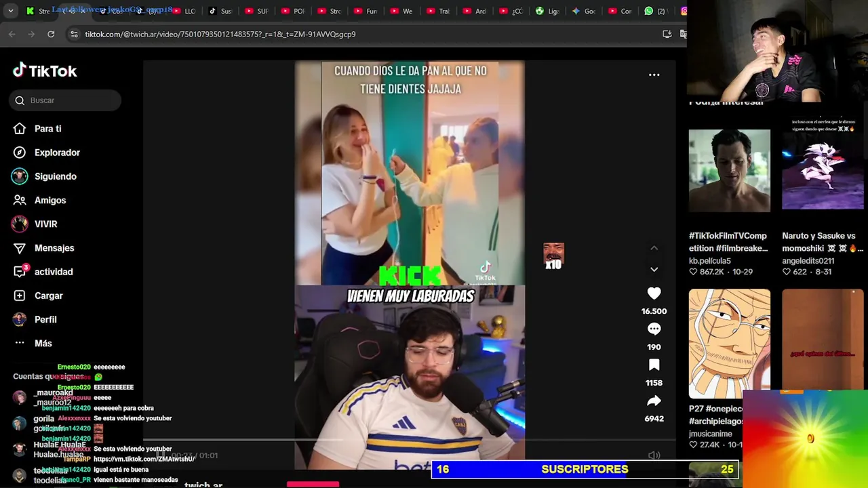Click the vm.tiktok.com link in chat
868x488 pixels.
(144, 459)
